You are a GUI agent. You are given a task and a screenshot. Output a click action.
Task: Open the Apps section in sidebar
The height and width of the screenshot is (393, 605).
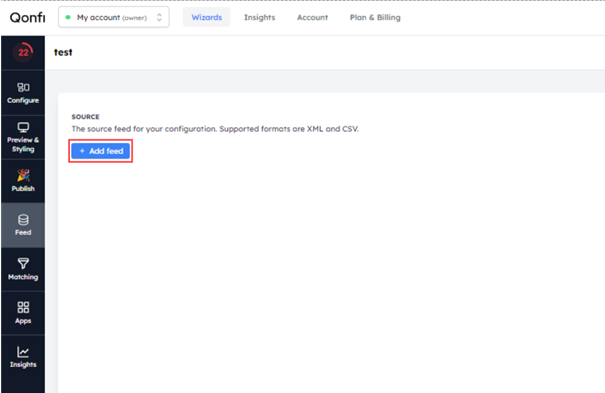[x=23, y=313]
